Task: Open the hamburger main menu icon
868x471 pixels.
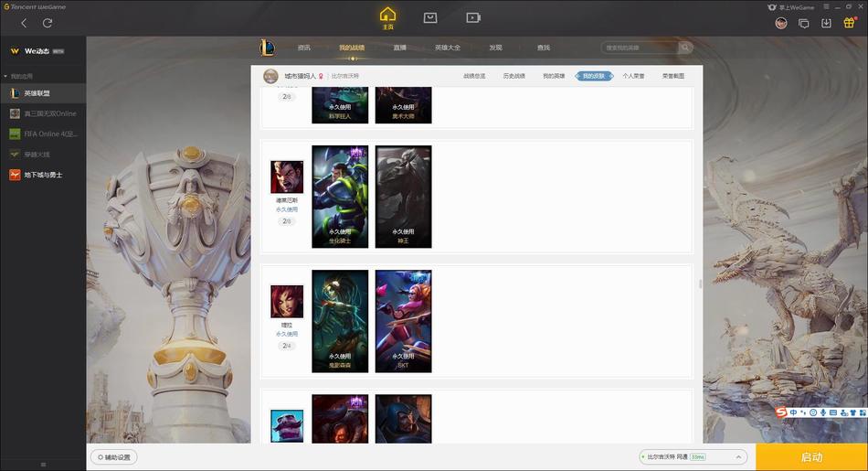Action: (x=826, y=6)
